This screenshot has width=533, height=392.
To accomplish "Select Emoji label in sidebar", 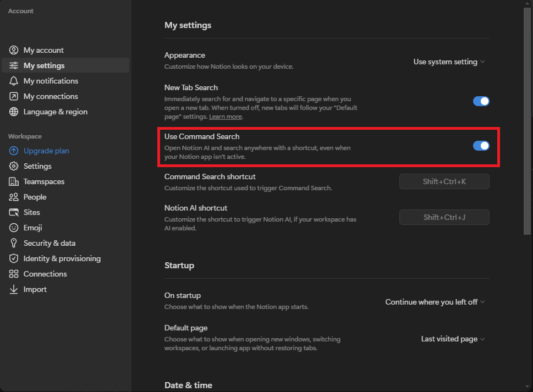I will point(32,228).
